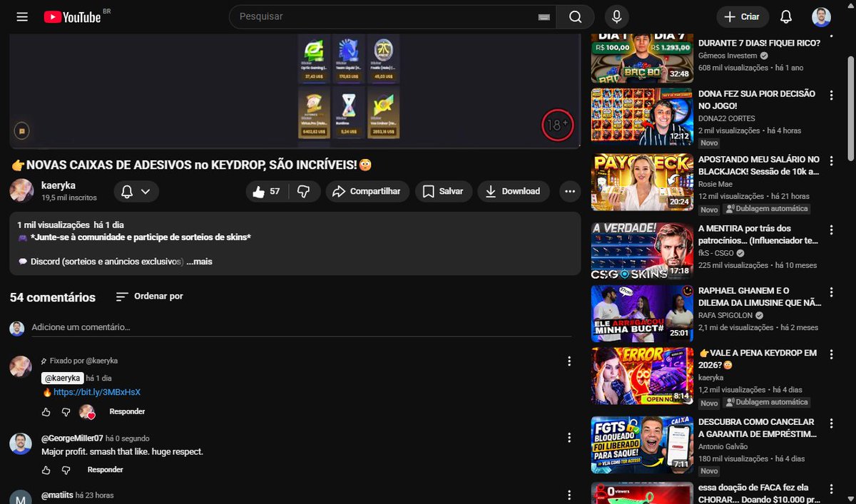856x504 pixels.
Task: Open subscription notification bell dropdown
Action: (x=136, y=191)
